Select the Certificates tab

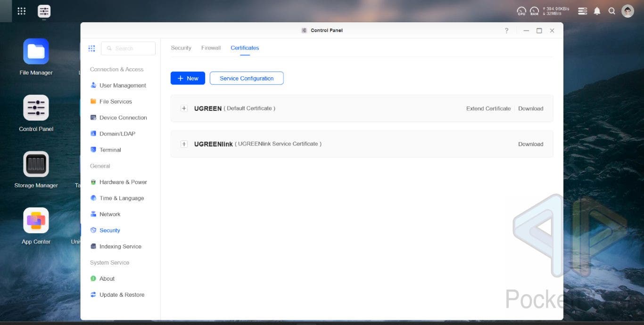(x=245, y=48)
